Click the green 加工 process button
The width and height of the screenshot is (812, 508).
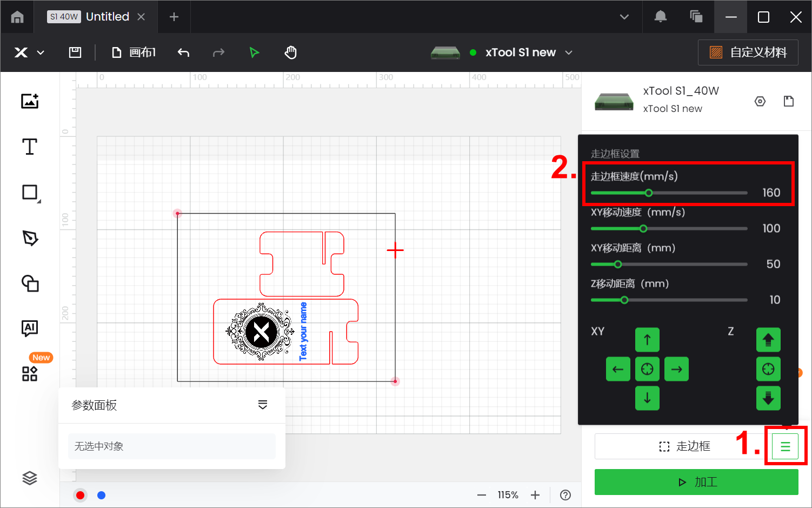696,482
